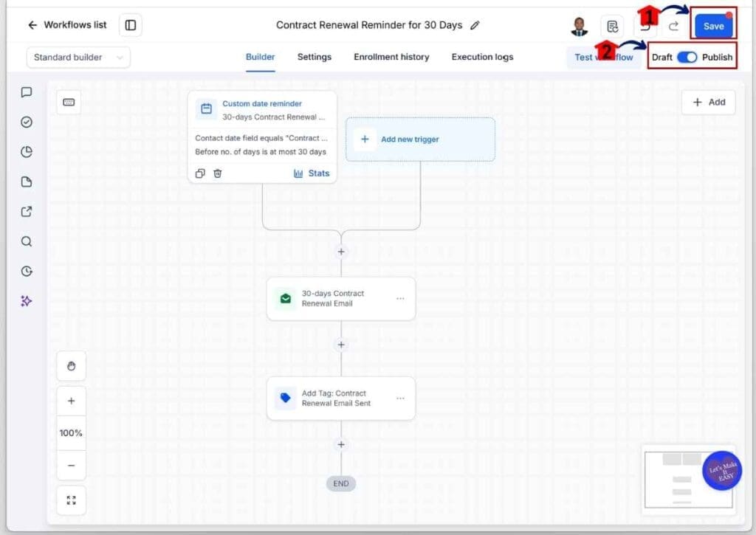Screen dimensions: 756x535
Task: View Stats for the trigger
Action: pyautogui.click(x=312, y=173)
